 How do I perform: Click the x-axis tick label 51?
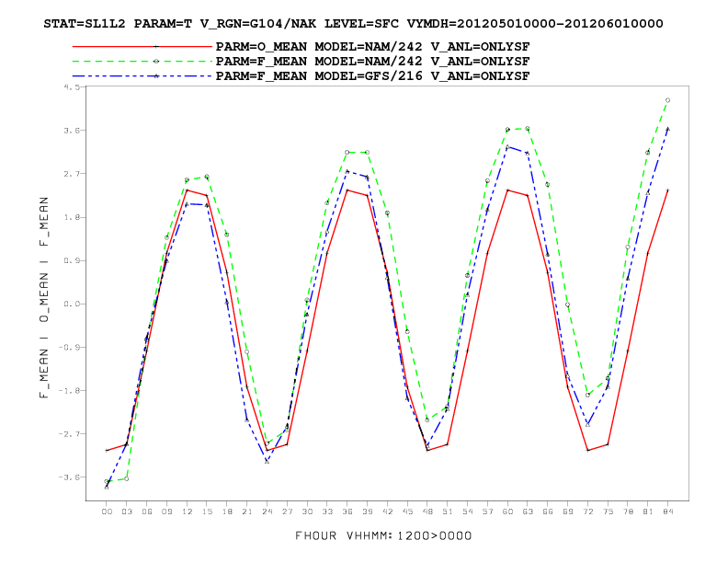click(447, 511)
